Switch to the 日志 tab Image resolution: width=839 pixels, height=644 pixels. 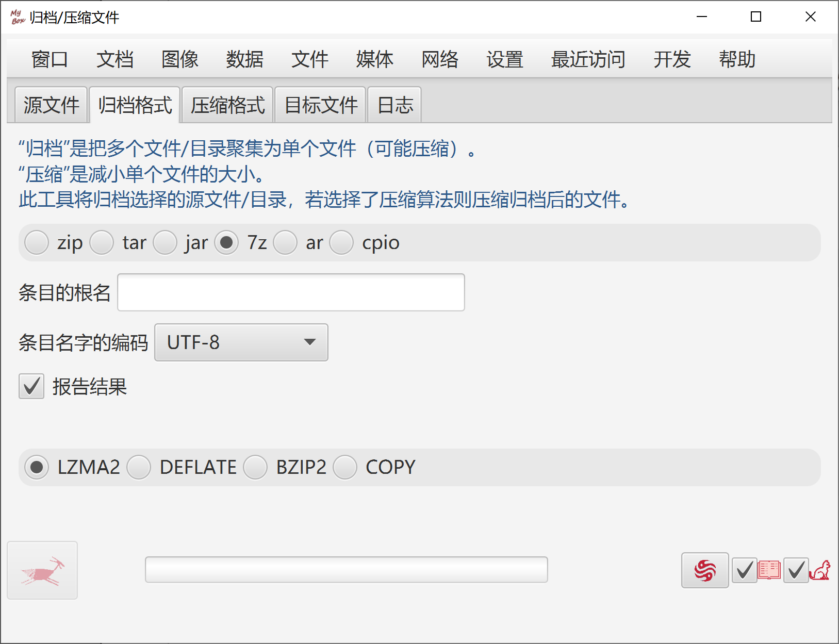394,105
